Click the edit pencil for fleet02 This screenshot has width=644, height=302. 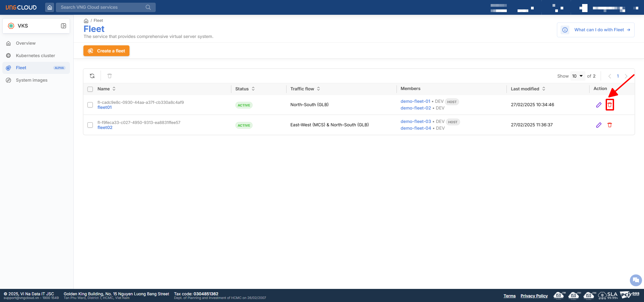599,125
